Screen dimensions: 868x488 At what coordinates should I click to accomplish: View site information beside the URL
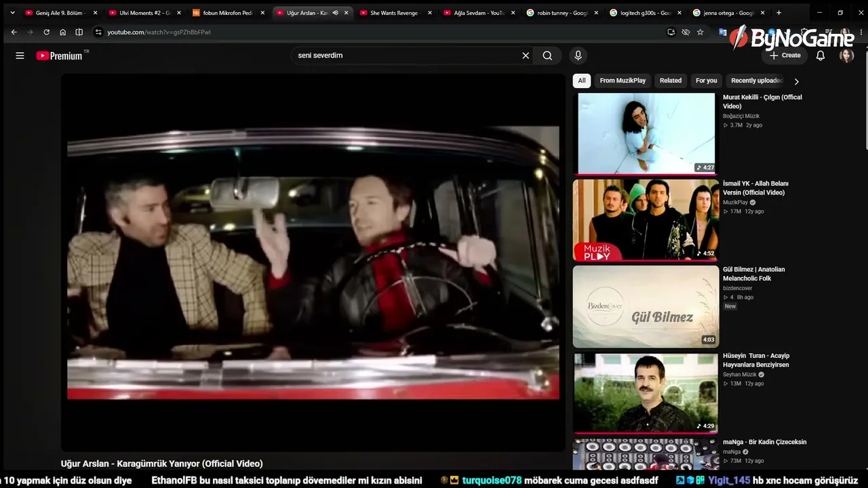coord(98,32)
